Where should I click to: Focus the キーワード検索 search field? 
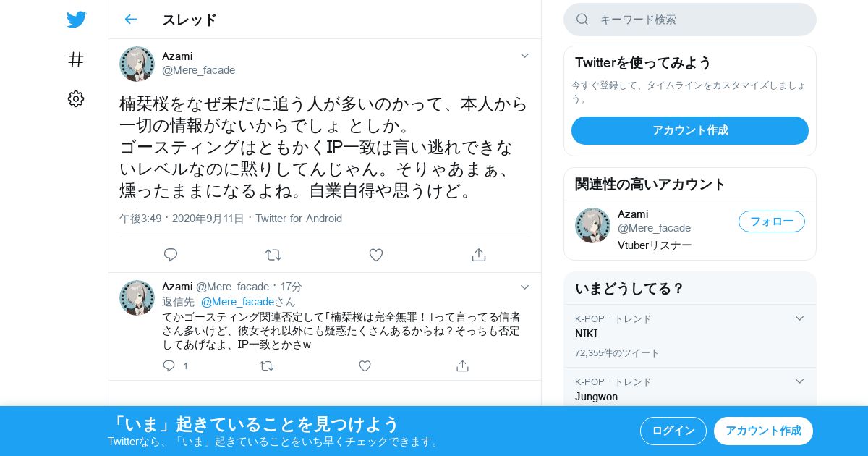[690, 20]
